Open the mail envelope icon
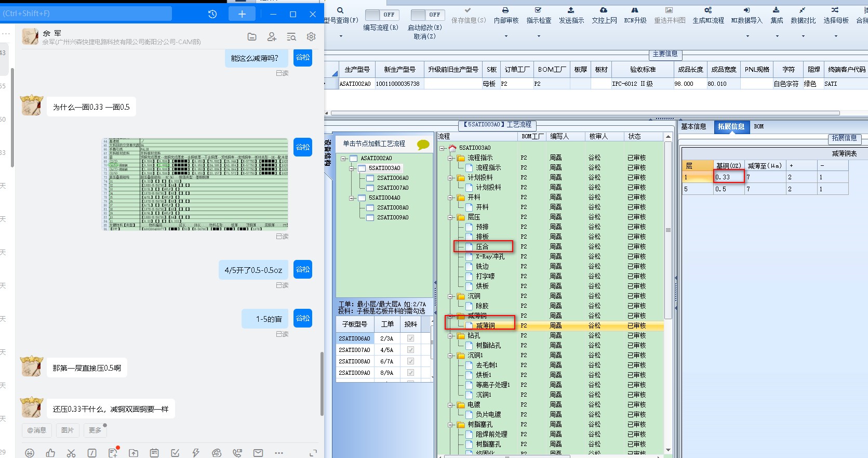 click(258, 453)
